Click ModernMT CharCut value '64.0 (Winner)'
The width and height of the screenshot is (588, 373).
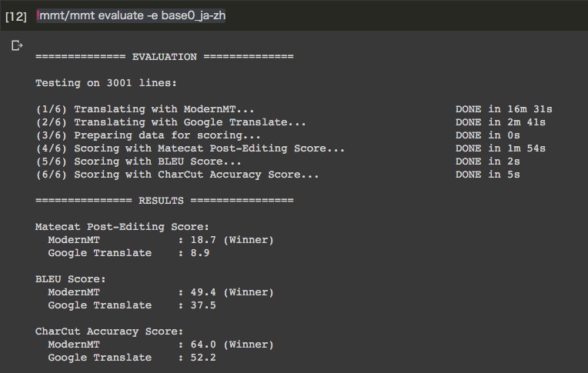[232, 345]
